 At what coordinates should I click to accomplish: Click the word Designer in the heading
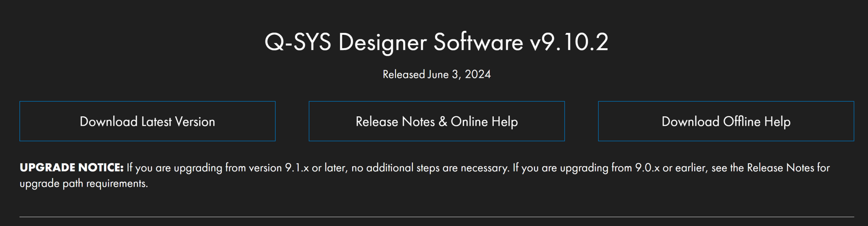click(382, 42)
